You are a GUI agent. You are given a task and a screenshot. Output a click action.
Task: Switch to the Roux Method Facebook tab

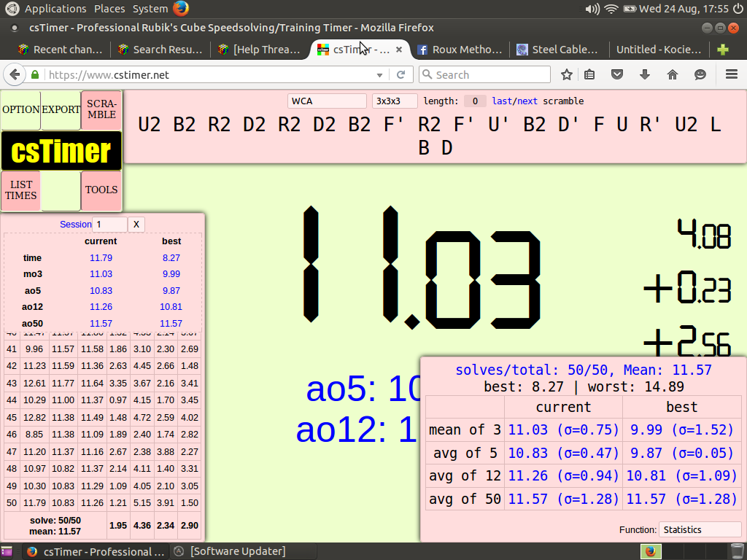460,50
